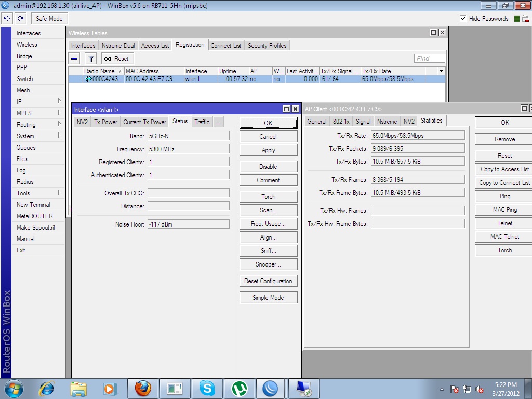
Task: Sort by the Uptime column header
Action: tap(233, 71)
